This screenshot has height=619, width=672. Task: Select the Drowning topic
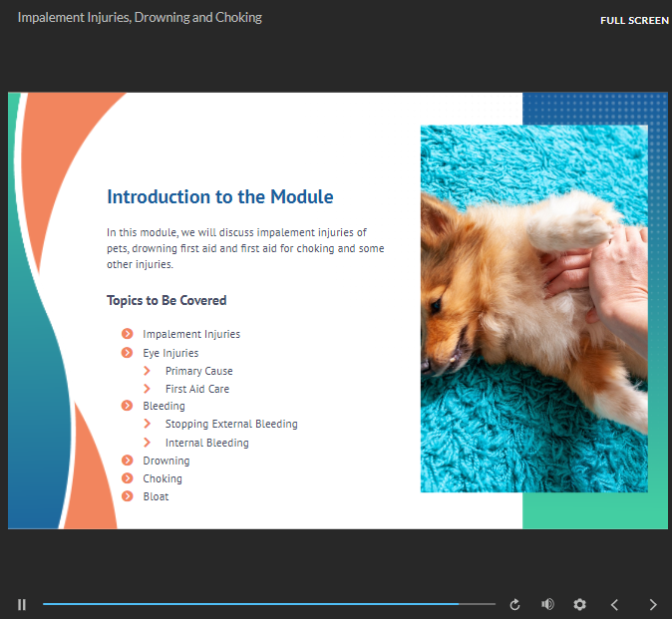[x=166, y=461]
